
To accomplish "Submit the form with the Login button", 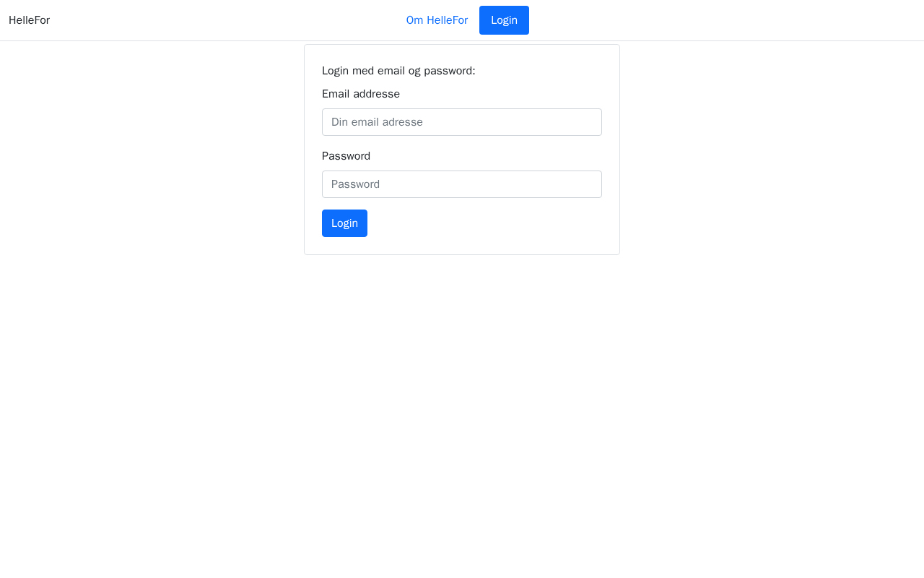I will pyautogui.click(x=344, y=223).
